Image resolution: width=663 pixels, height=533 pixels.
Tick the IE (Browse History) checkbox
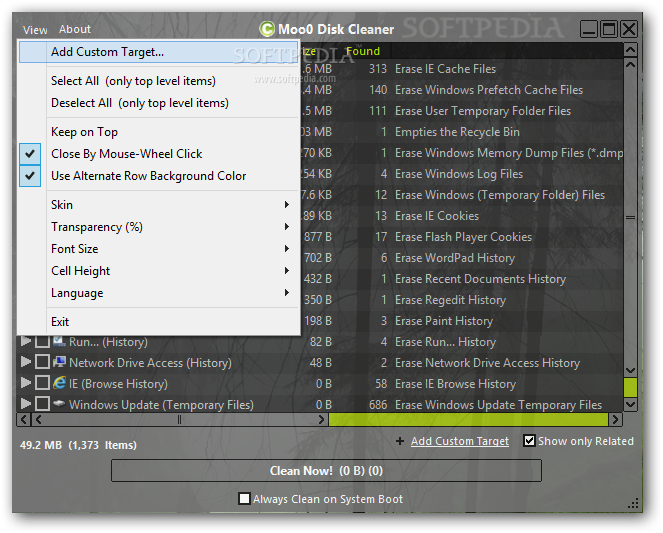point(42,383)
